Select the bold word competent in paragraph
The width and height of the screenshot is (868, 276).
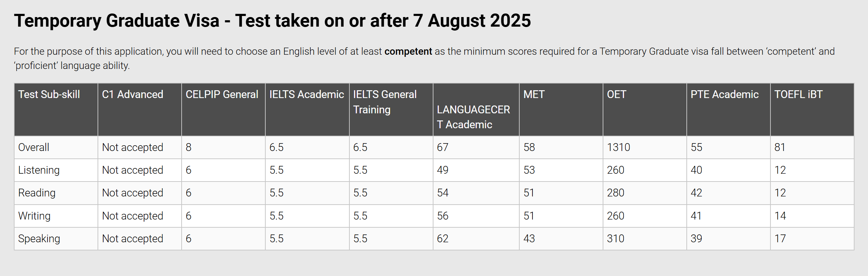[x=408, y=52]
